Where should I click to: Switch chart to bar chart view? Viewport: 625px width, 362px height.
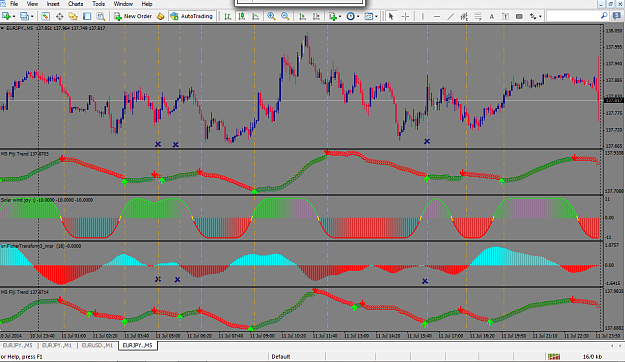(228, 16)
